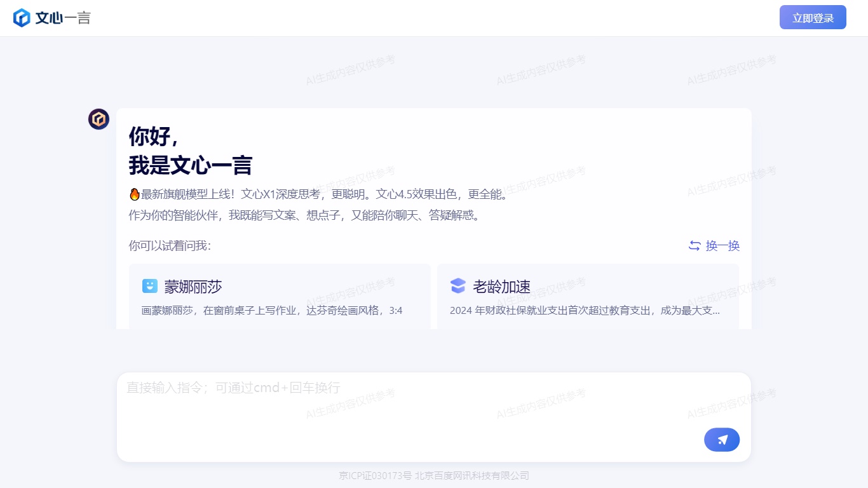Viewport: 868px width, 488px height.
Task: Open the 京ICP证030173号 footer link
Action: 375,476
